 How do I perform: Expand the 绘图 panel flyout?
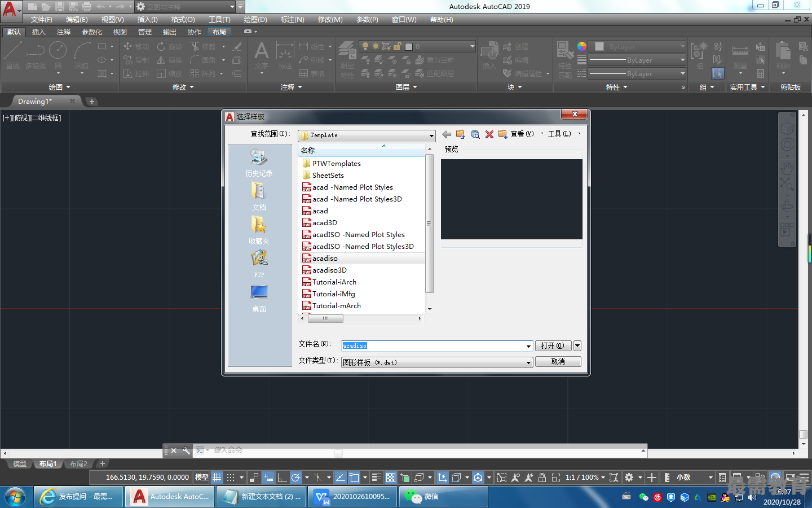pyautogui.click(x=59, y=87)
